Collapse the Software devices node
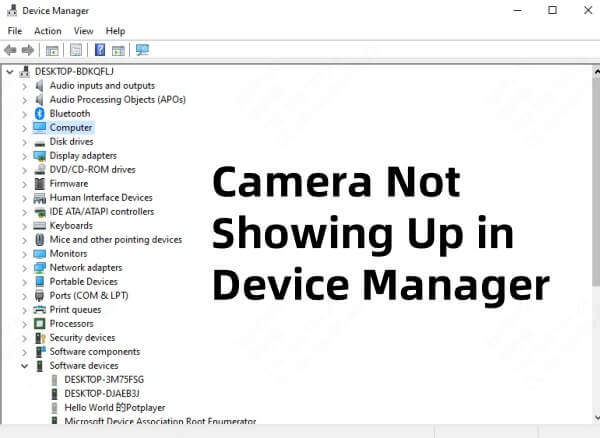 tap(24, 366)
